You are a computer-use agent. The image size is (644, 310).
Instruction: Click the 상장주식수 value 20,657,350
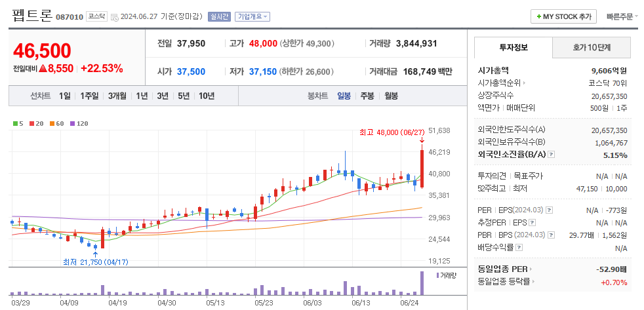(x=609, y=96)
